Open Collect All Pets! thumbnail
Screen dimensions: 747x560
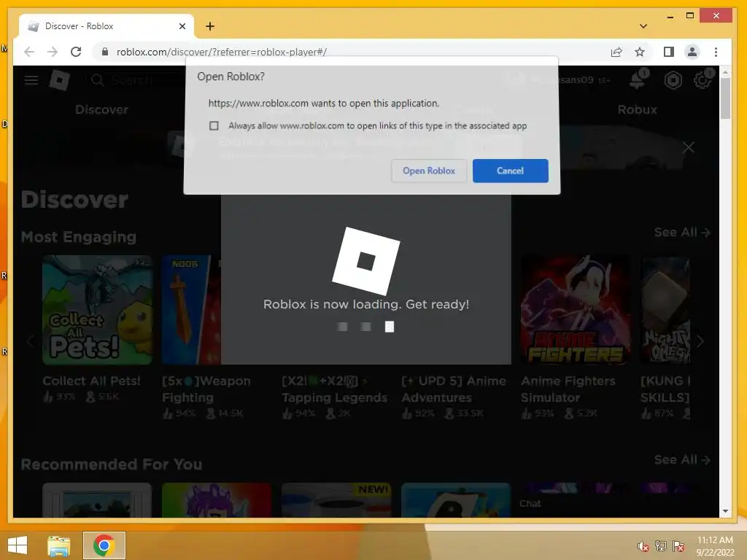click(97, 310)
